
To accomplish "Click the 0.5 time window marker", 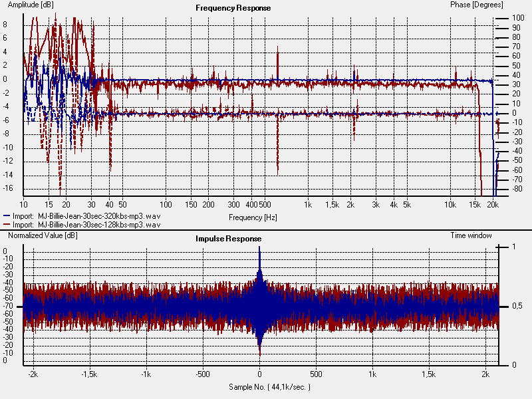I will [517, 306].
